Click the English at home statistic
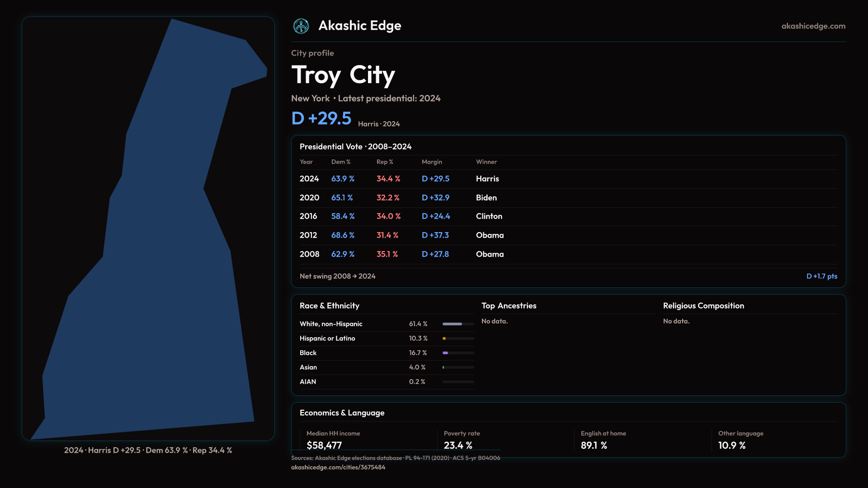The height and width of the screenshot is (488, 868). (594, 446)
